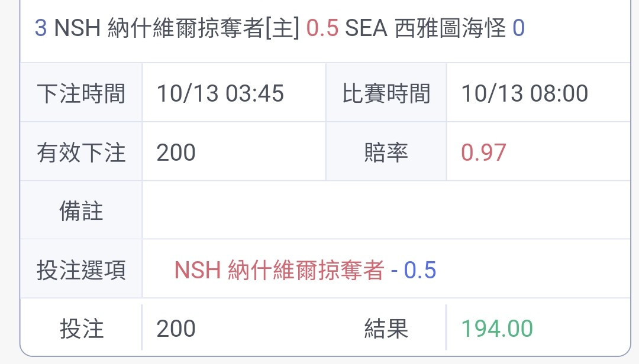Click the 投注 label in bottom row
The width and height of the screenshot is (639, 364).
(81, 329)
